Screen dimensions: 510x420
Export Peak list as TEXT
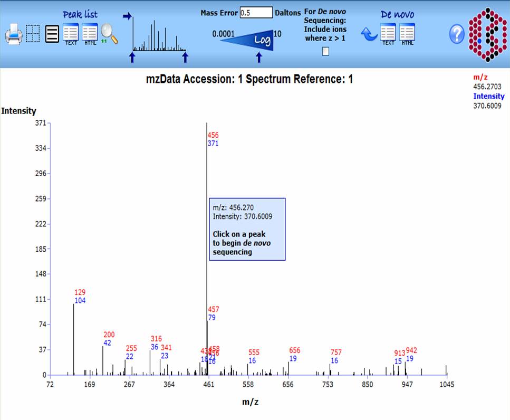(71, 34)
